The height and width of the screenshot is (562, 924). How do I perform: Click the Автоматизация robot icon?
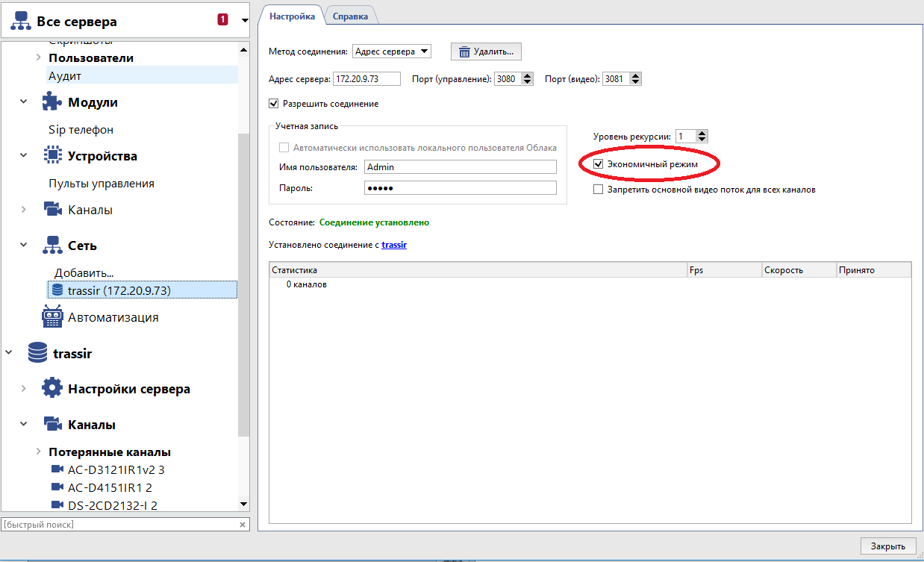pyautogui.click(x=51, y=316)
